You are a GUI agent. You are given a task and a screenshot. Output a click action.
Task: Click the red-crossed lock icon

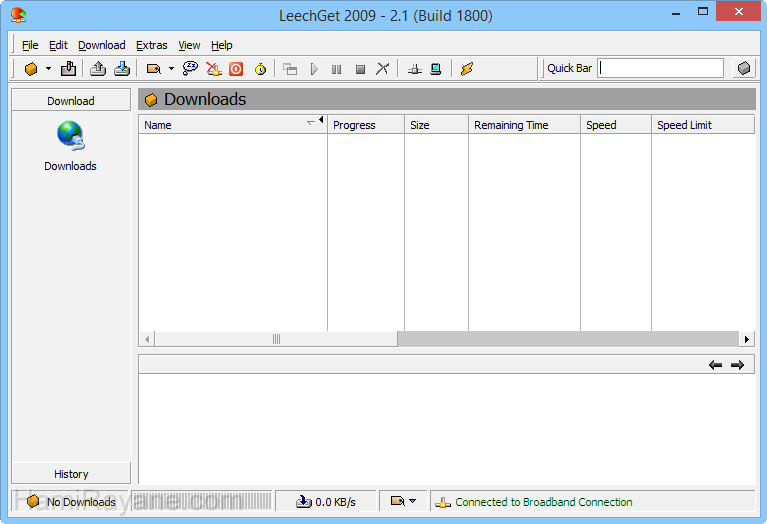tap(213, 69)
